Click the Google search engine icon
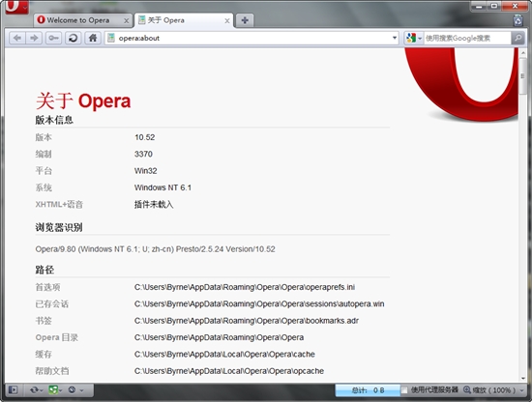Viewport: 532px width, 402px height. point(411,38)
